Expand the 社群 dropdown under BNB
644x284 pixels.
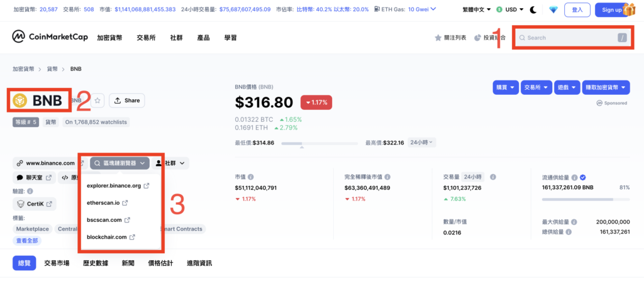(170, 163)
